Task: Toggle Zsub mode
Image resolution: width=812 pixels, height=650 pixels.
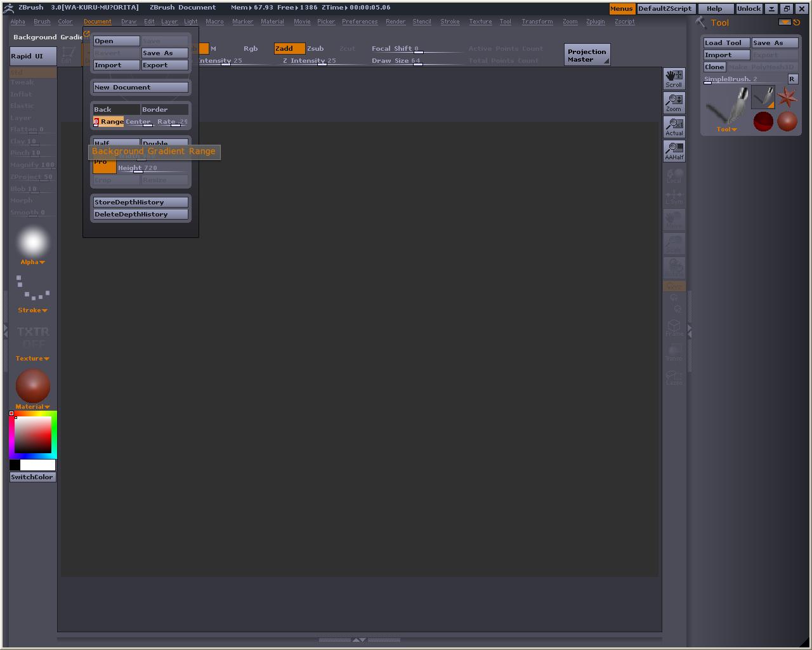Action: point(315,49)
